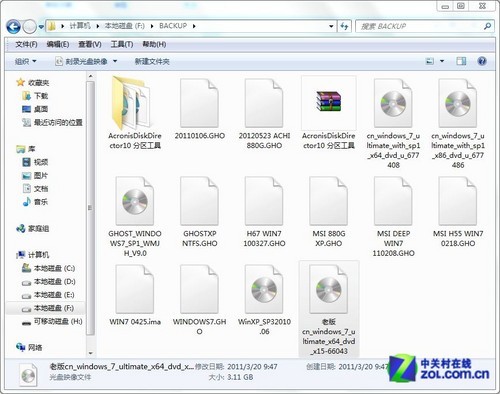Expand the arrow after BACKUP in path
500x394 pixels.
click(194, 26)
